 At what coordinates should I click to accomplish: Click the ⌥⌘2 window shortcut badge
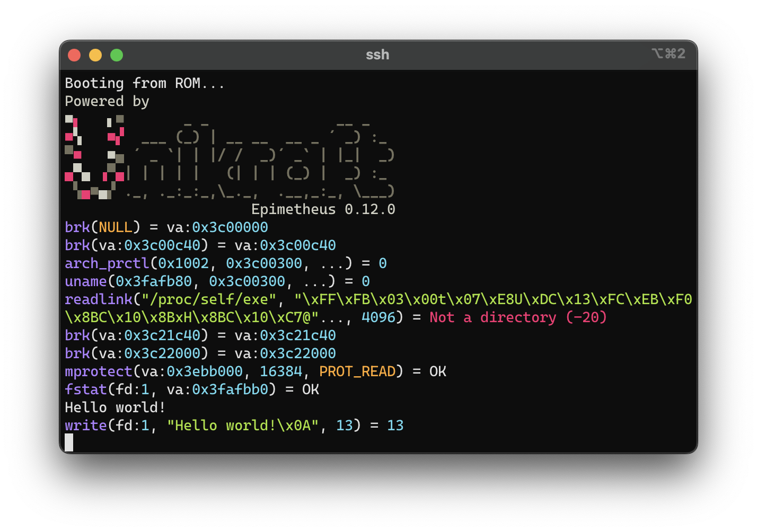coord(668,54)
